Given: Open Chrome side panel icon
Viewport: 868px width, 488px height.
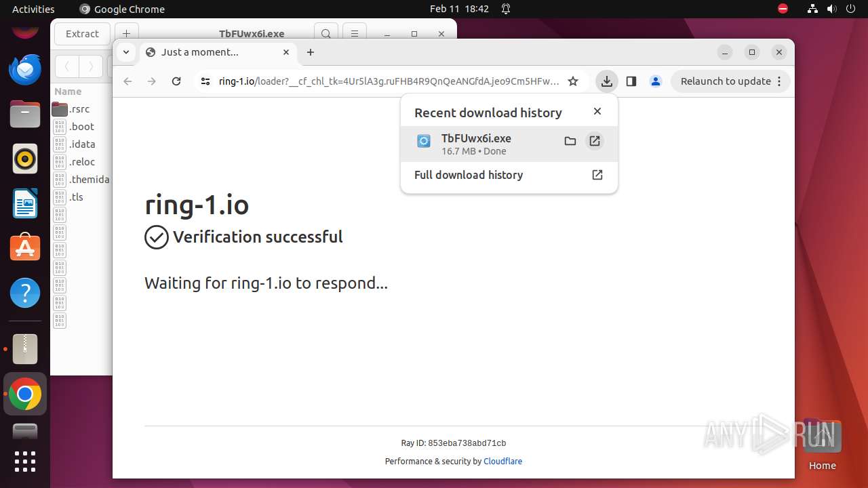Looking at the screenshot, I should (631, 81).
